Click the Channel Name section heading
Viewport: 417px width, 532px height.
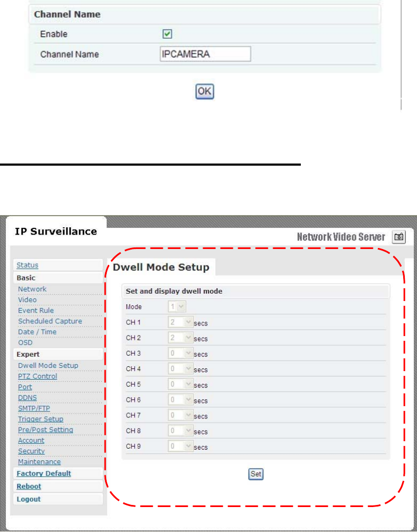(x=67, y=14)
